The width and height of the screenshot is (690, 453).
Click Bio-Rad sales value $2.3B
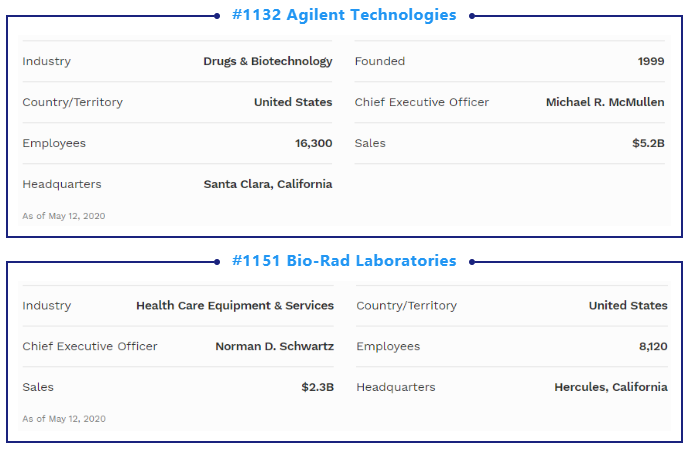pos(317,387)
